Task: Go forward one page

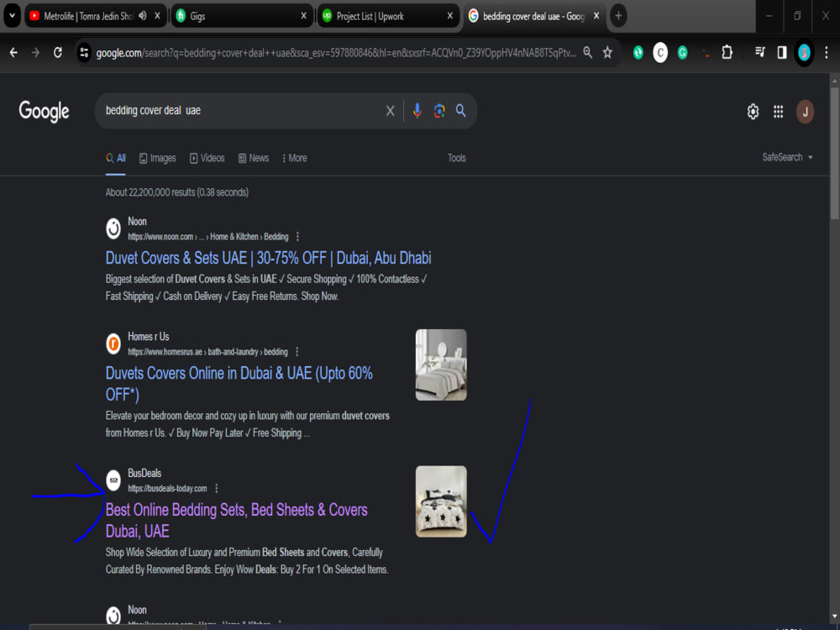Action: pyautogui.click(x=35, y=52)
